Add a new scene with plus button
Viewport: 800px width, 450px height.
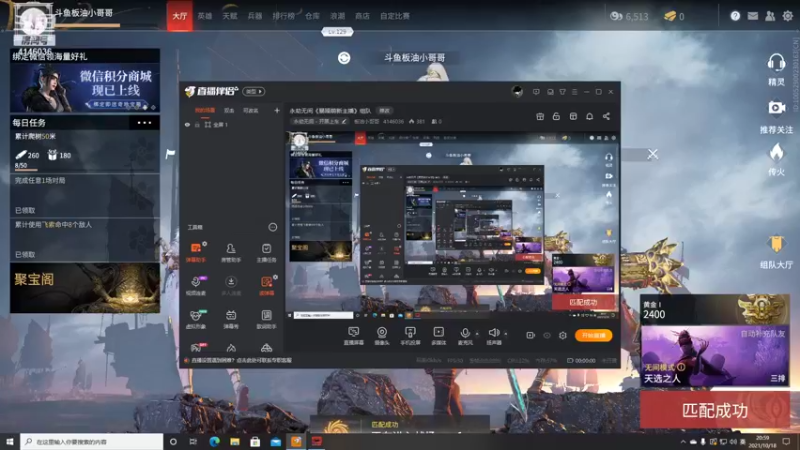click(x=277, y=110)
